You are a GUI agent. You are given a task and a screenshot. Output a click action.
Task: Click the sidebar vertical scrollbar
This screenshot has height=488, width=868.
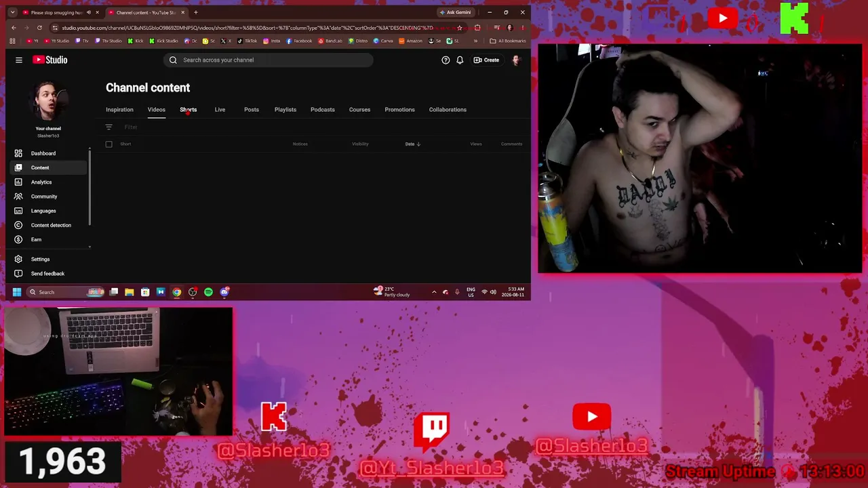click(90, 186)
